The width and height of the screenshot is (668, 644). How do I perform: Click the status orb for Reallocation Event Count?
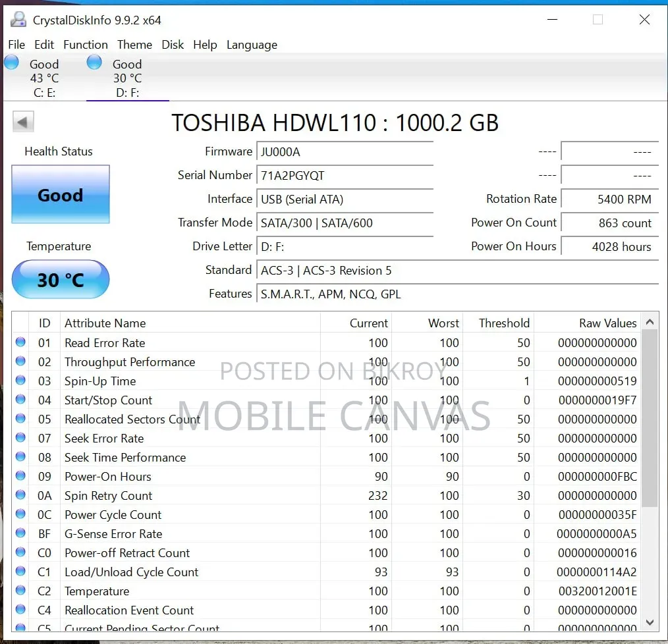click(x=20, y=609)
